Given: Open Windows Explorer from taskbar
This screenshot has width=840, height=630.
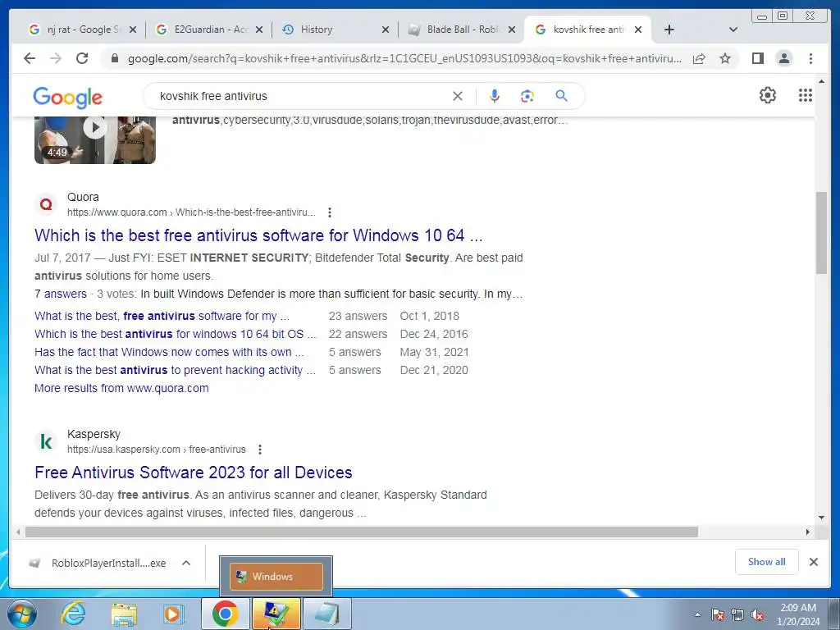Looking at the screenshot, I should click(124, 614).
